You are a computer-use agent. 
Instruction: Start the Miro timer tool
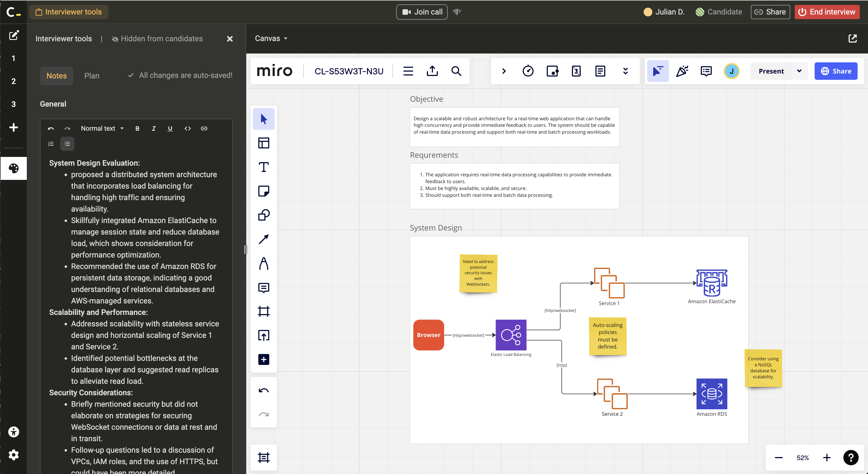point(528,71)
